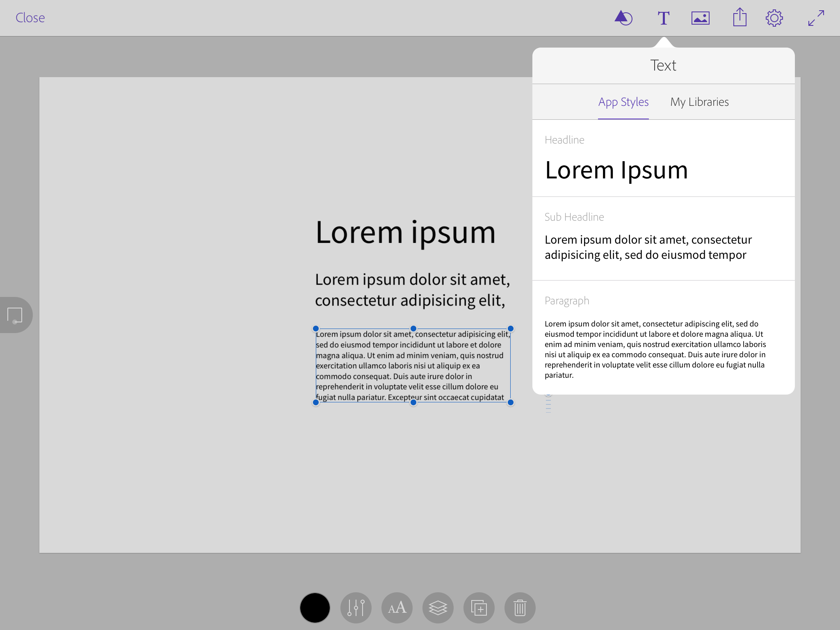Open the image insertion tool
Viewport: 840px width, 630px height.
(x=700, y=18)
